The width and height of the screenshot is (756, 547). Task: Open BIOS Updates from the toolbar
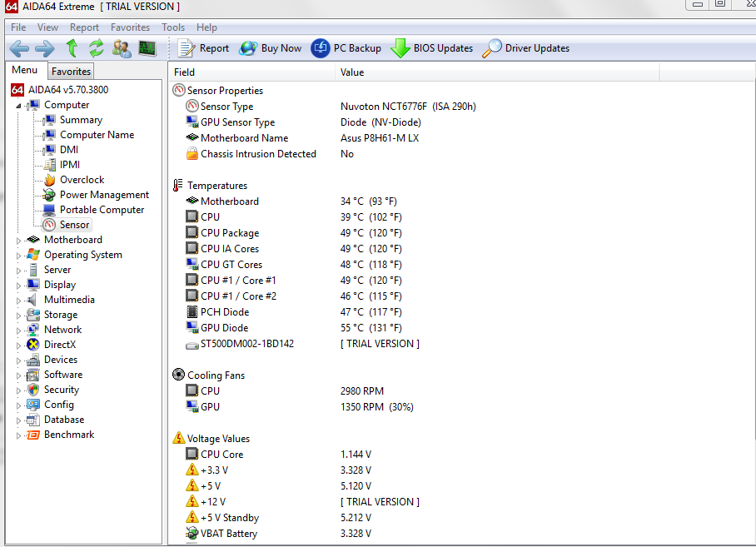click(x=432, y=48)
